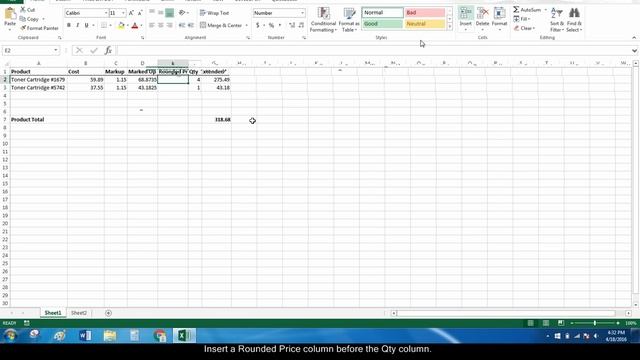
Task: Toggle underline formatting
Action: [x=87, y=25]
